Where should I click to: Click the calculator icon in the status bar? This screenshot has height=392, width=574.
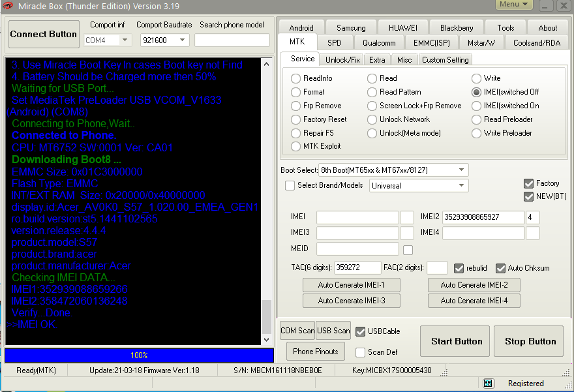[x=488, y=384]
